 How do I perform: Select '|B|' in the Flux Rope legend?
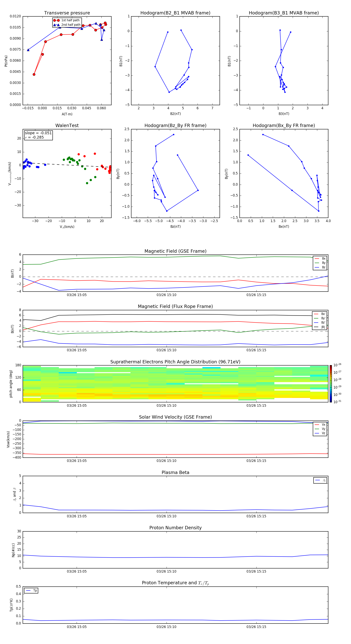[320, 327]
